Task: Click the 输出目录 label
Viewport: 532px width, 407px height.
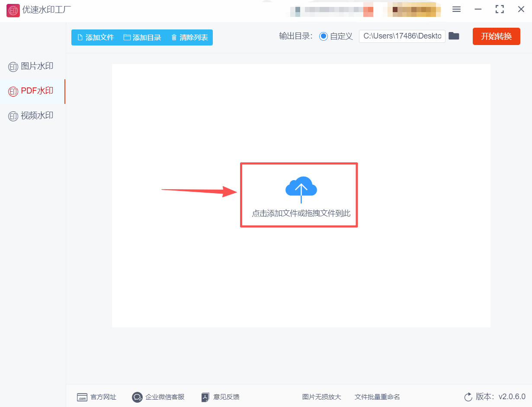Action: 296,36
